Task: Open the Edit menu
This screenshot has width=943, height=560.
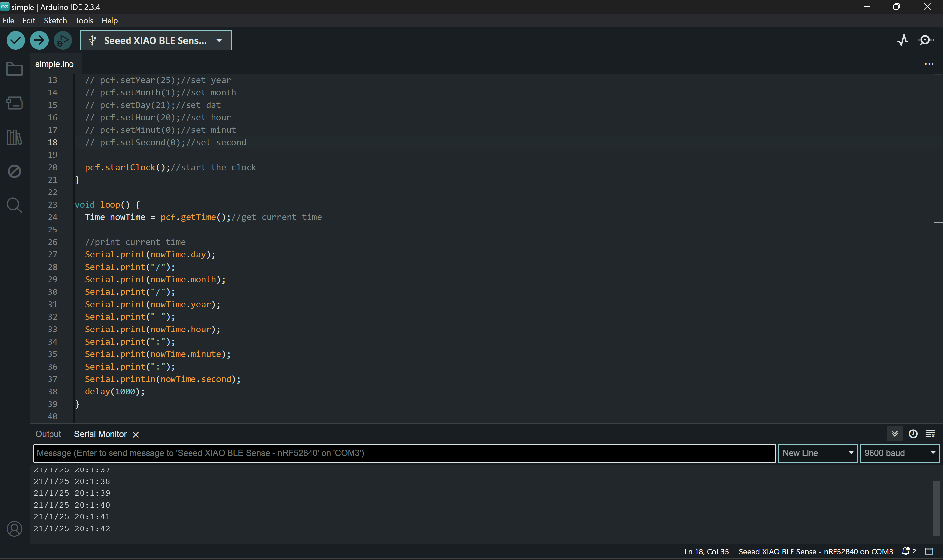Action: point(29,20)
